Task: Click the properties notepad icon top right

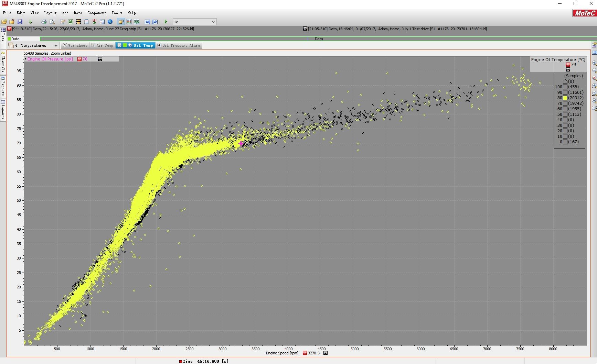Action: (x=594, y=45)
